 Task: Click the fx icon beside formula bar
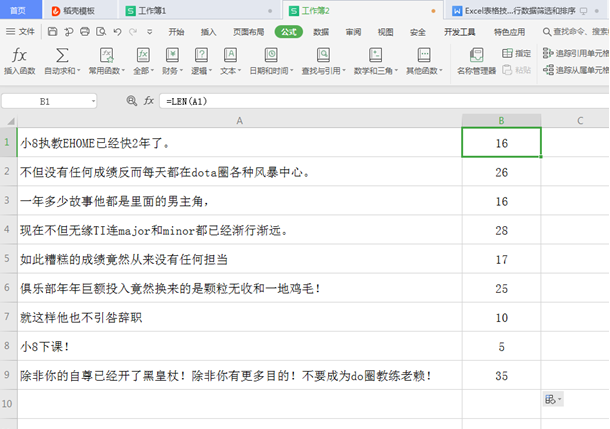[149, 101]
